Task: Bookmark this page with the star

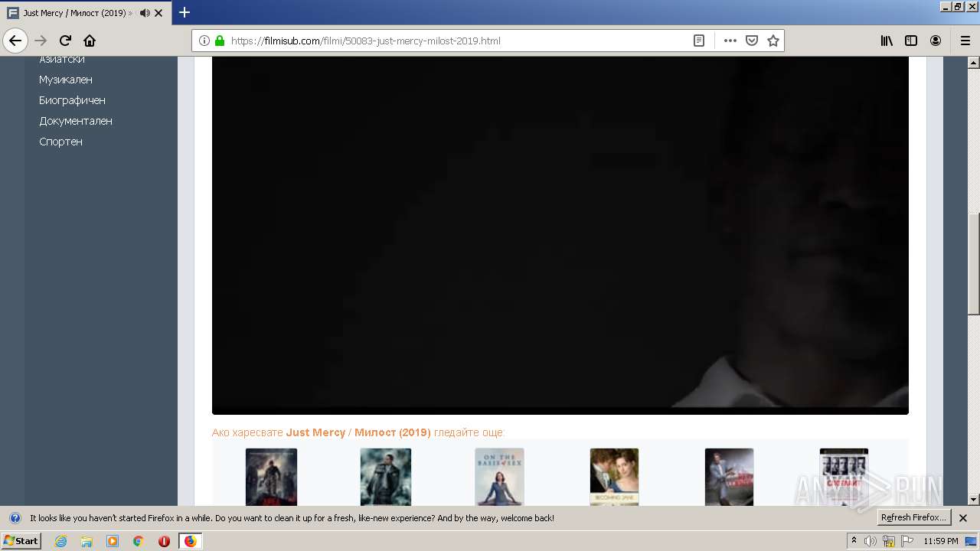Action: 773,41
